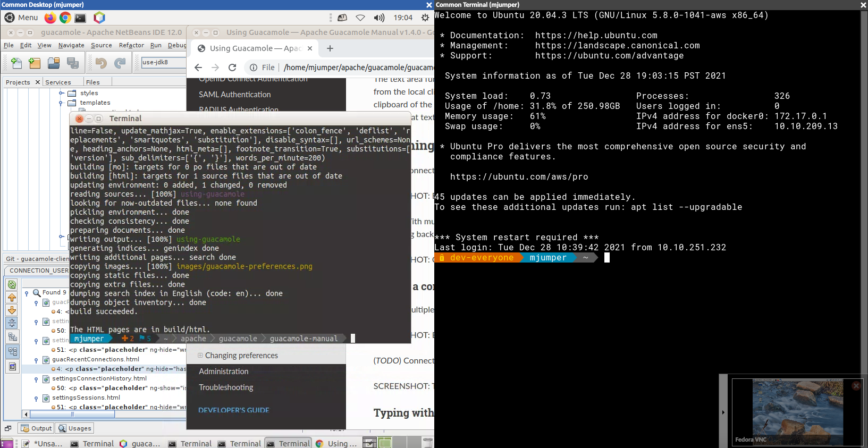Open the volume control in system tray
This screenshot has height=448, width=868.
(x=379, y=18)
